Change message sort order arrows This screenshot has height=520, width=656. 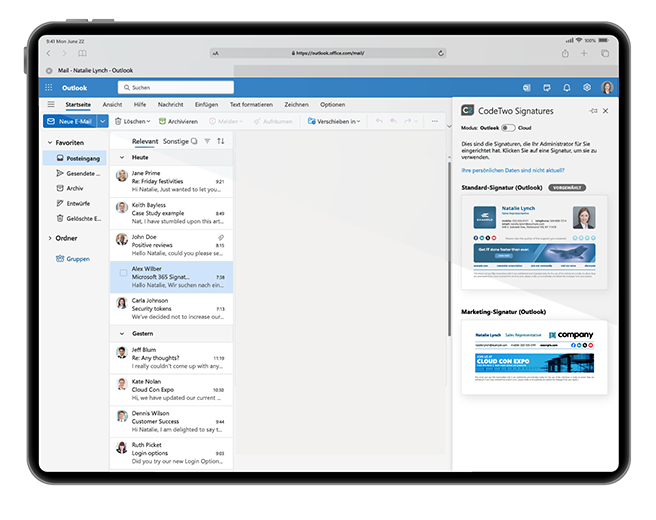point(220,141)
